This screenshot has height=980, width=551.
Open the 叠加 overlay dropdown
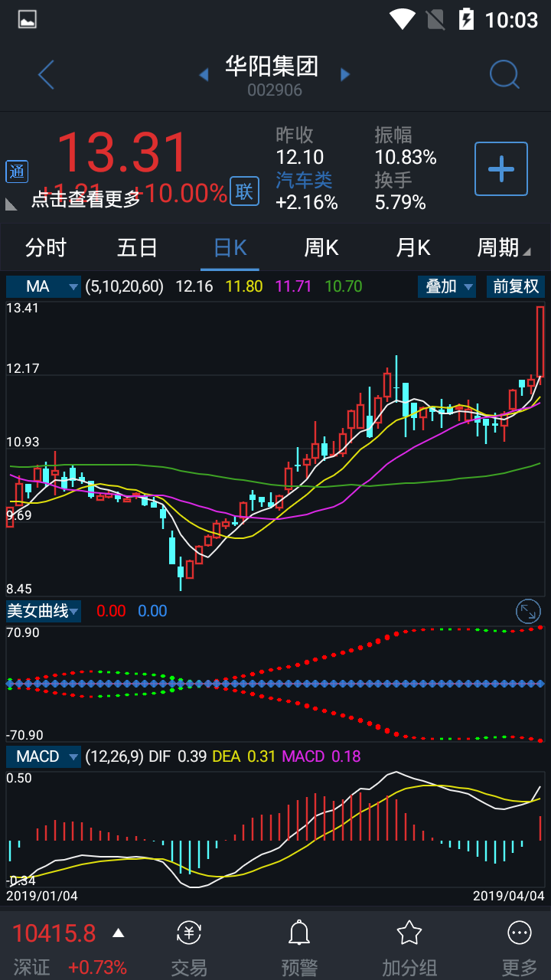click(x=447, y=286)
